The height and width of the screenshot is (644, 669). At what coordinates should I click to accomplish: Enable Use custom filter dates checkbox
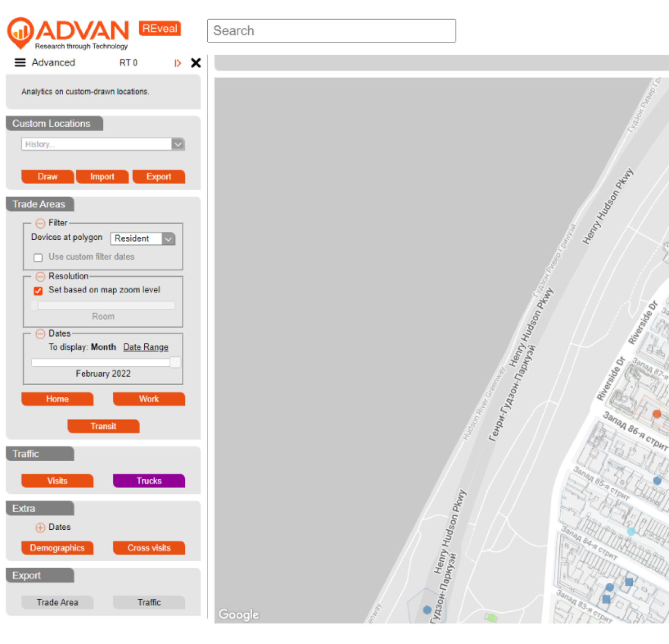(x=38, y=257)
